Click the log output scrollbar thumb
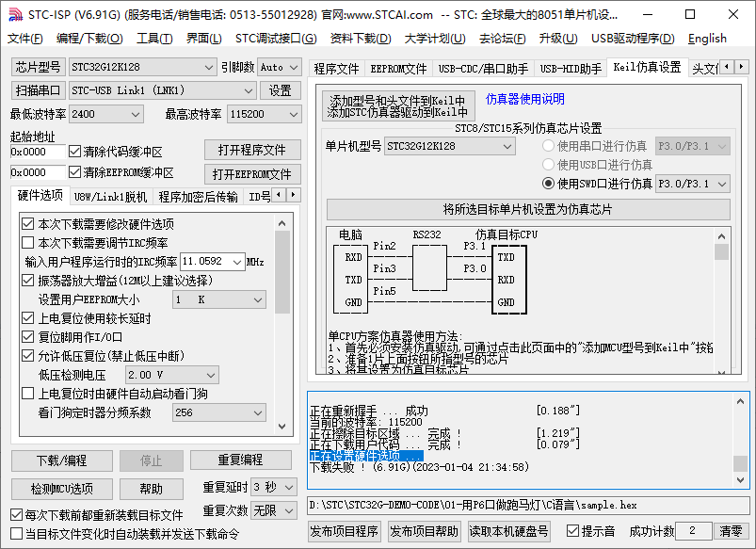This screenshot has height=549, width=756. pyautogui.click(x=740, y=463)
